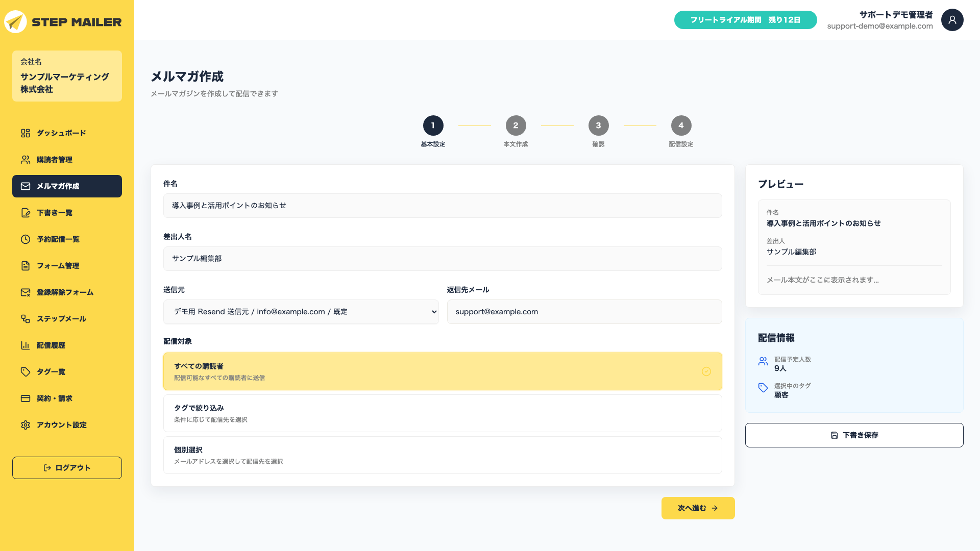
Task: Click サンプルマーケティング株式会社 company name
Action: pos(65,83)
